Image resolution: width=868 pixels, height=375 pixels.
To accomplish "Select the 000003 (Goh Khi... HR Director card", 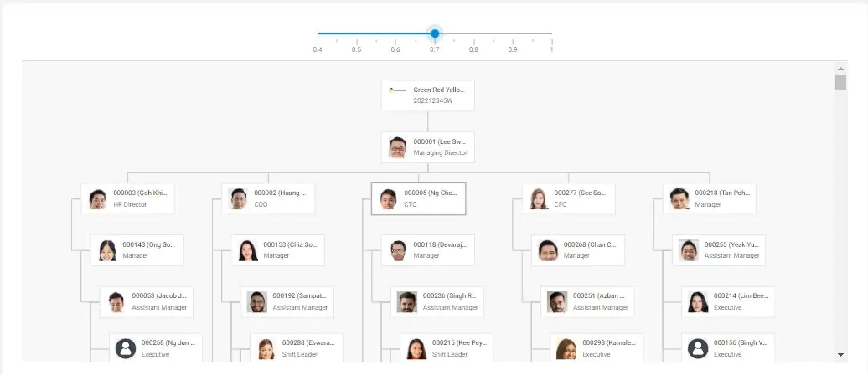I will [128, 198].
